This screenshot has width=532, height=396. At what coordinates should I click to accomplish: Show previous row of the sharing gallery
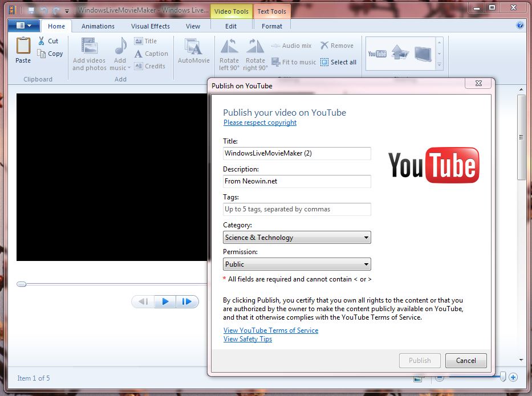pyautogui.click(x=440, y=42)
